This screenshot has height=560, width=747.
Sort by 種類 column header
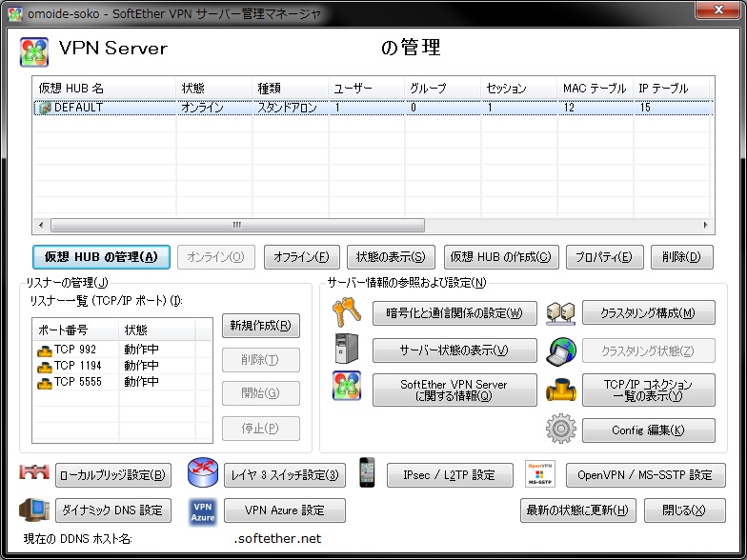coord(290,88)
